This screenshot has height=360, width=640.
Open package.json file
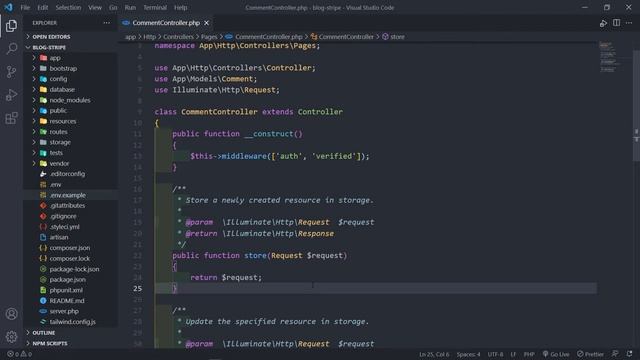click(x=67, y=280)
